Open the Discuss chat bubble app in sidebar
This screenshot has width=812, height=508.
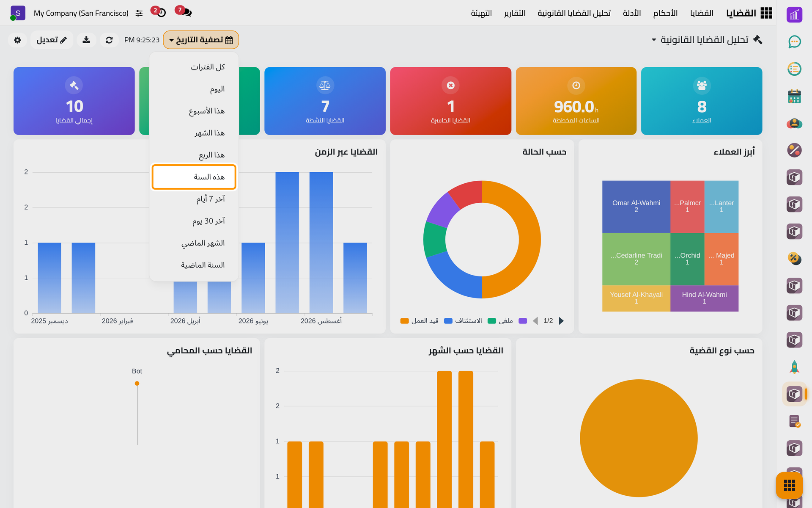794,42
